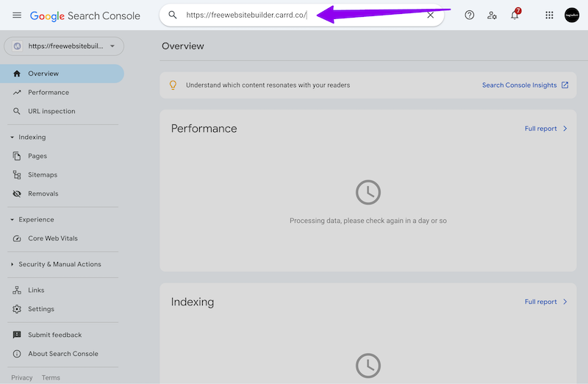This screenshot has width=588, height=384.
Task: Click the Overview home icon
Action: point(17,74)
